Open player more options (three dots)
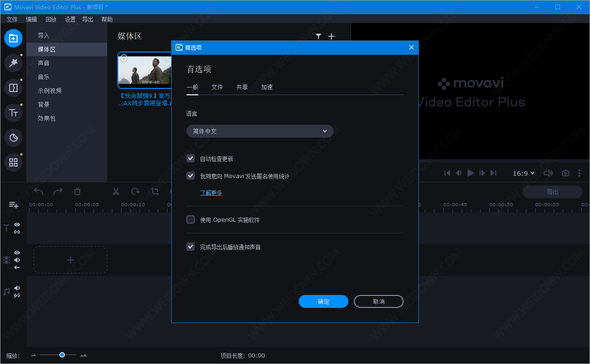This screenshot has width=590, height=364. click(x=579, y=173)
